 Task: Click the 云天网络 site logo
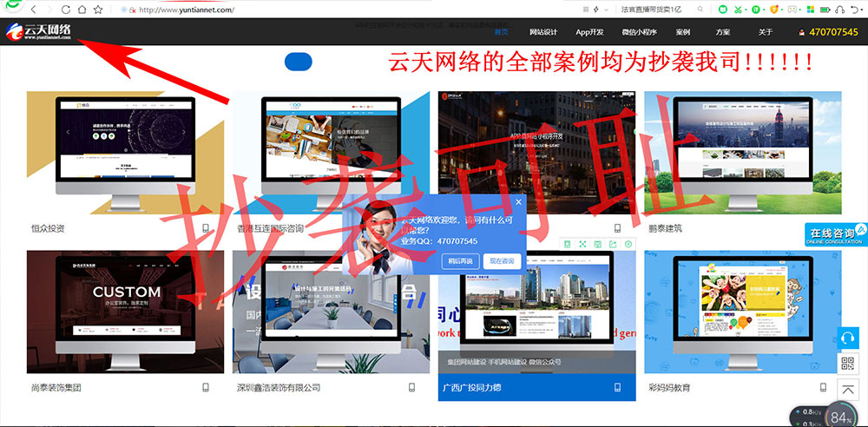tap(39, 31)
